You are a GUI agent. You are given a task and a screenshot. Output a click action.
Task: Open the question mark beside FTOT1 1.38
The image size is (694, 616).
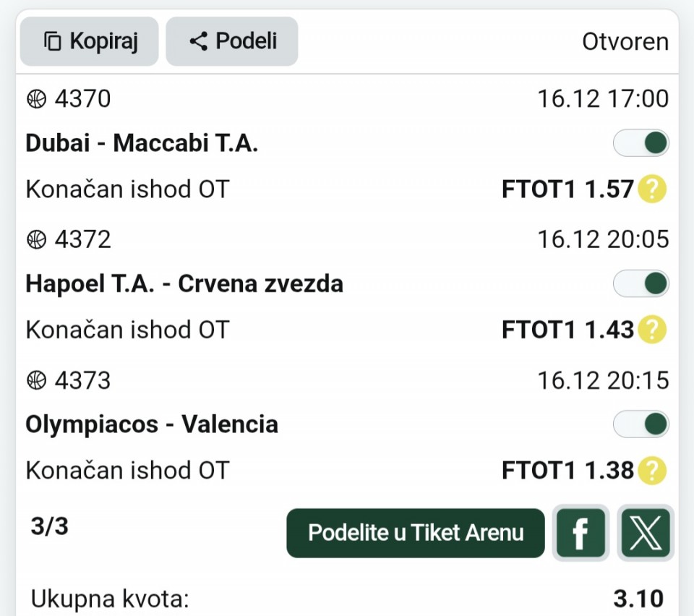[652, 471]
